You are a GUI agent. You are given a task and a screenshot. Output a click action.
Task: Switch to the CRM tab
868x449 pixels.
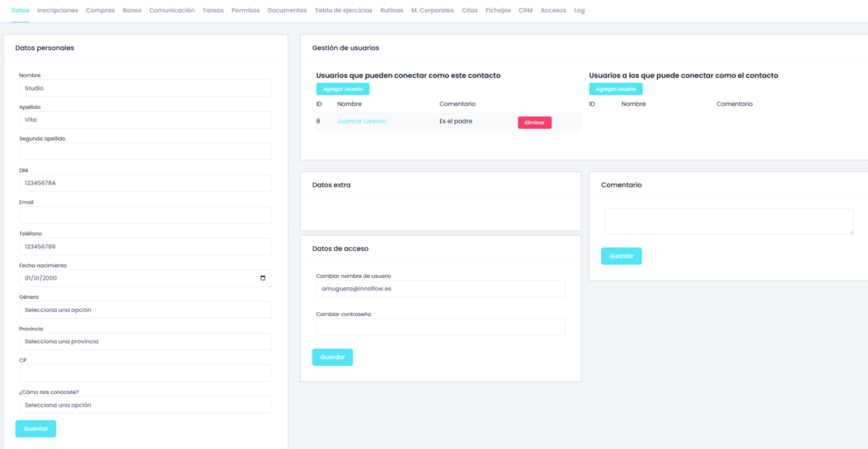pyautogui.click(x=526, y=10)
